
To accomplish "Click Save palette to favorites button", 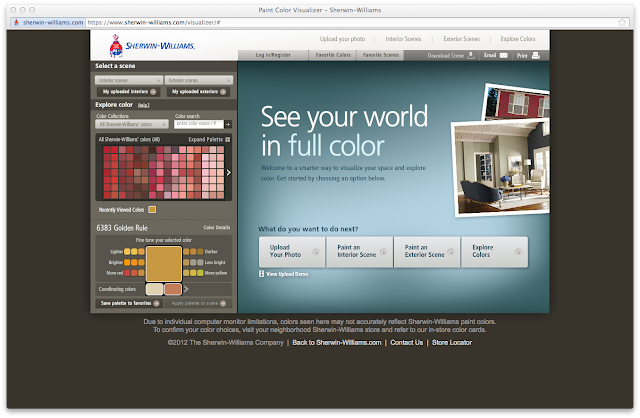I will (129, 303).
